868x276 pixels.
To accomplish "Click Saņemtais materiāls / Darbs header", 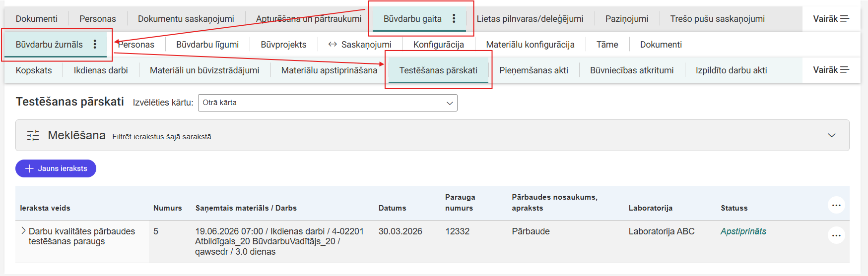I will click(x=246, y=208).
